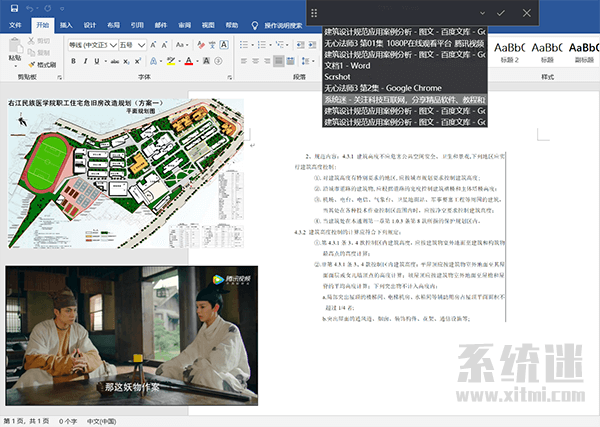Expand the font color dropdown arrow
Screen dimensions: 600x427
(x=197, y=61)
